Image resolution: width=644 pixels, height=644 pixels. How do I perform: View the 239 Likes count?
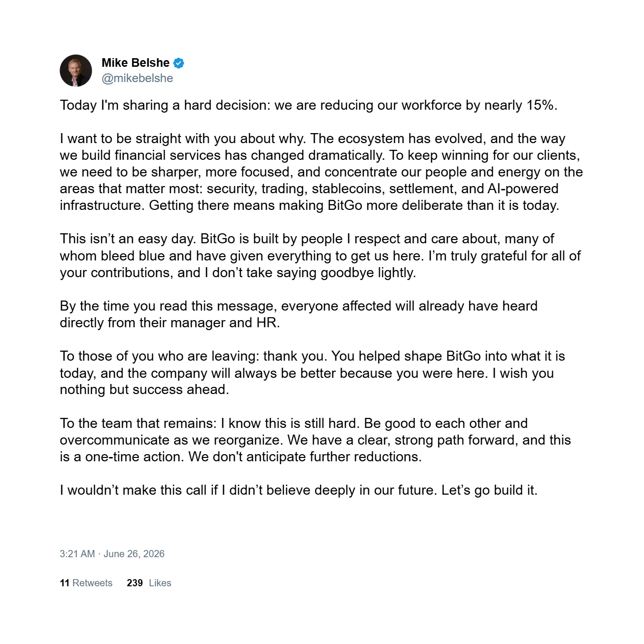(x=149, y=583)
